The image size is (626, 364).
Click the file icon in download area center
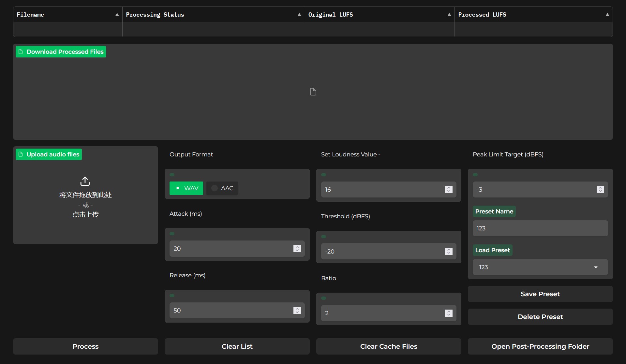click(313, 92)
